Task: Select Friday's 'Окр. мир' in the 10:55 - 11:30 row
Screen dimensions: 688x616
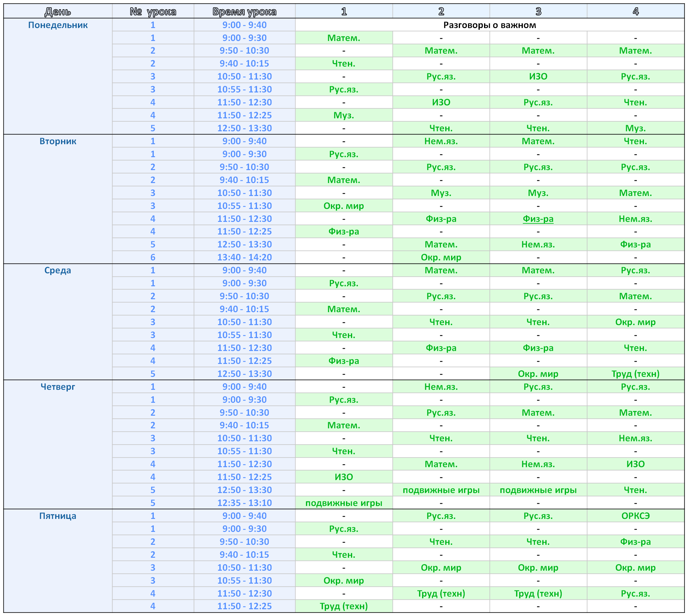Action: (344, 581)
